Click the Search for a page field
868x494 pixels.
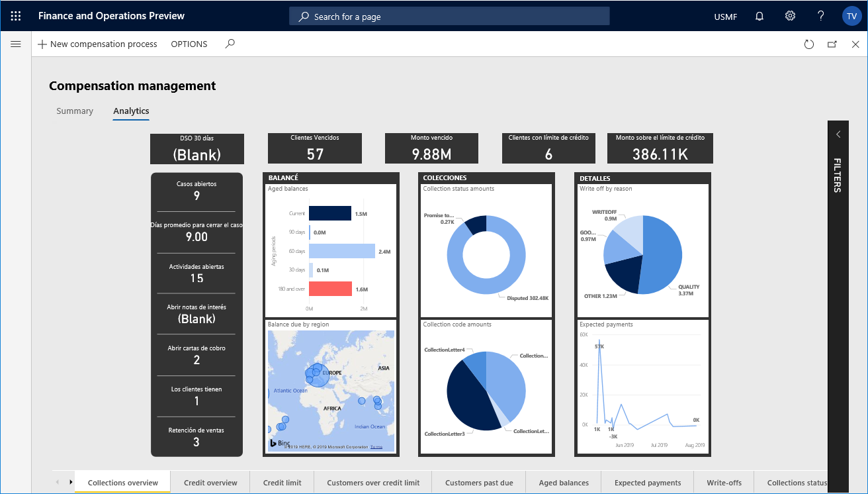(x=449, y=16)
